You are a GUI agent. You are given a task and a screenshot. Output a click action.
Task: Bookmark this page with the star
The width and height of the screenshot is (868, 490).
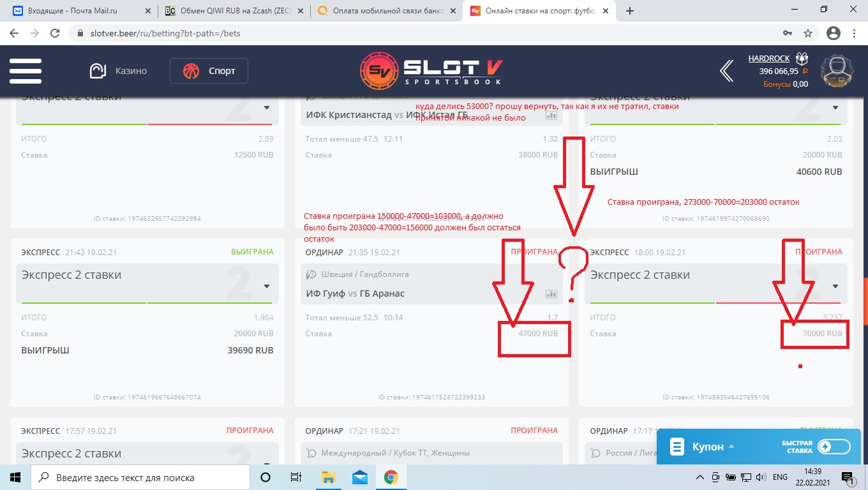807,33
